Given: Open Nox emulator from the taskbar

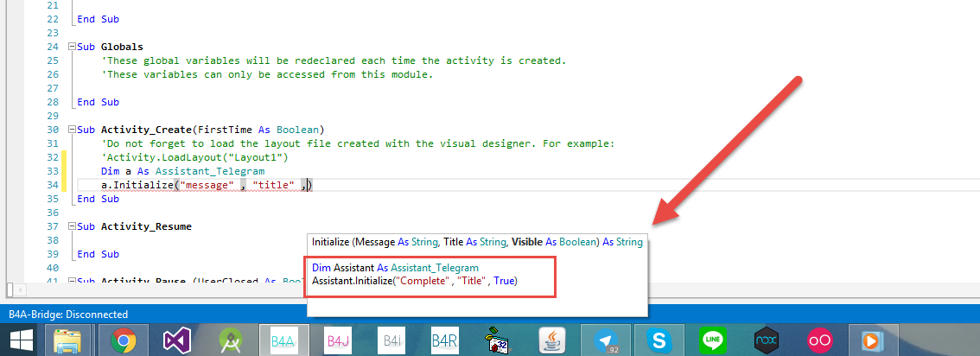Looking at the screenshot, I should pyautogui.click(x=767, y=340).
